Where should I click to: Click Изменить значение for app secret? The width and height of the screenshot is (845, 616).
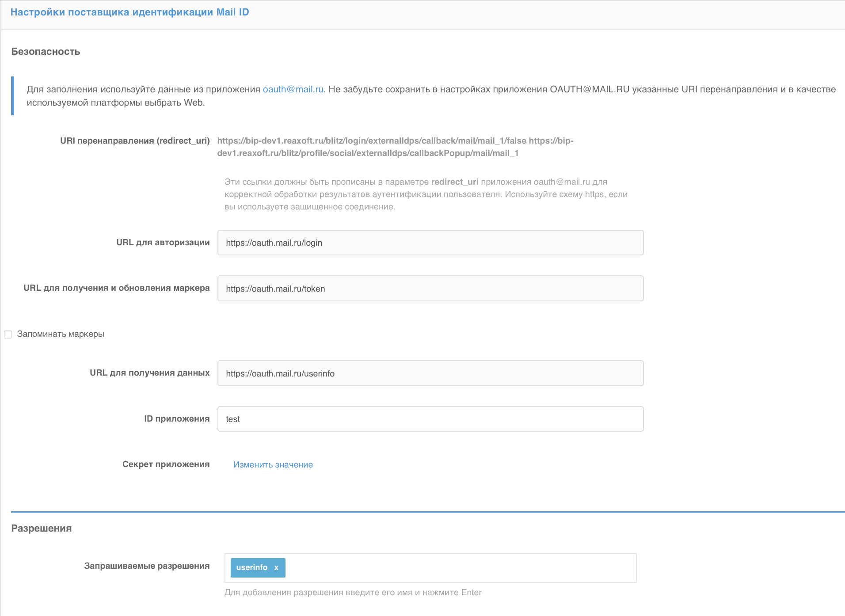coord(273,465)
